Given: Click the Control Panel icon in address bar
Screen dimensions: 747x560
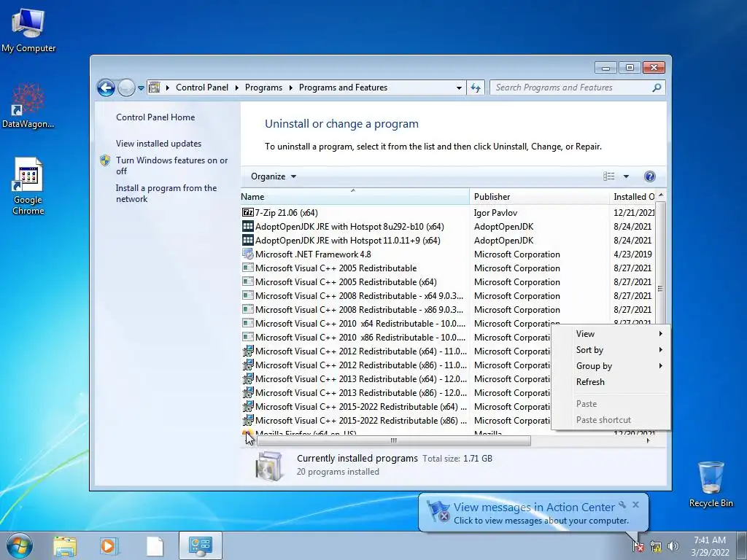Looking at the screenshot, I should 155,87.
